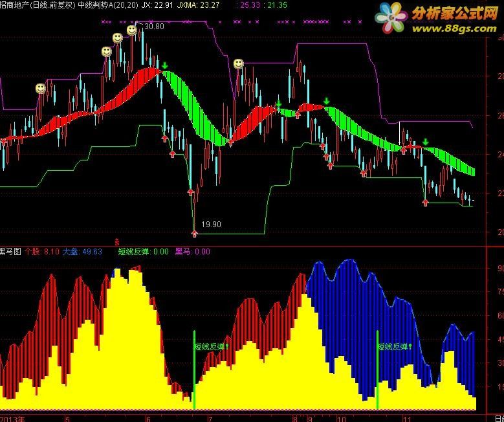This screenshot has height=422, width=504.
Task: Click the 大盘: 49.63 reading
Action: 82,252
